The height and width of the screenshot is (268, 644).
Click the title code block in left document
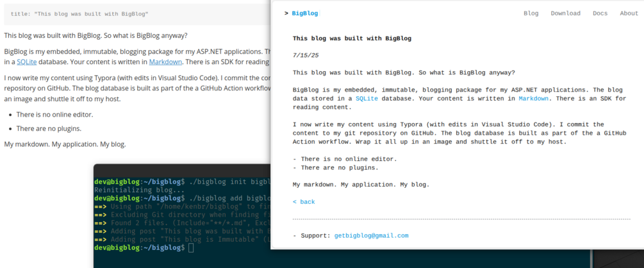(137, 14)
